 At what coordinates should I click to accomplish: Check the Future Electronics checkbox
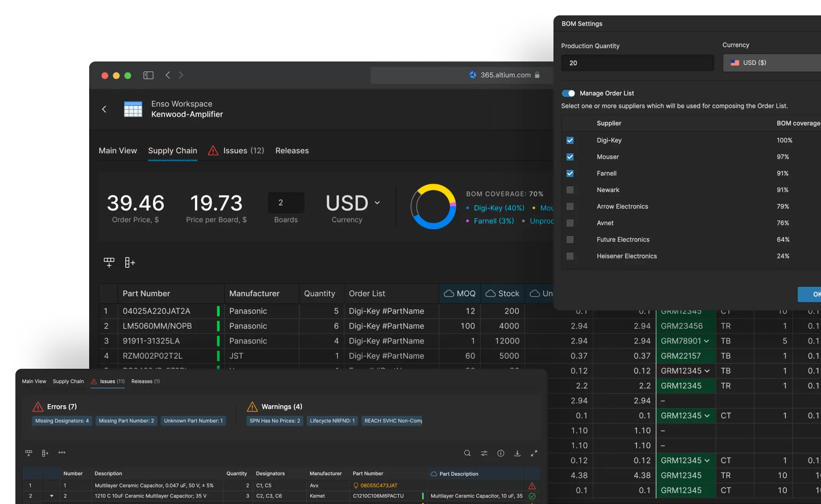570,240
